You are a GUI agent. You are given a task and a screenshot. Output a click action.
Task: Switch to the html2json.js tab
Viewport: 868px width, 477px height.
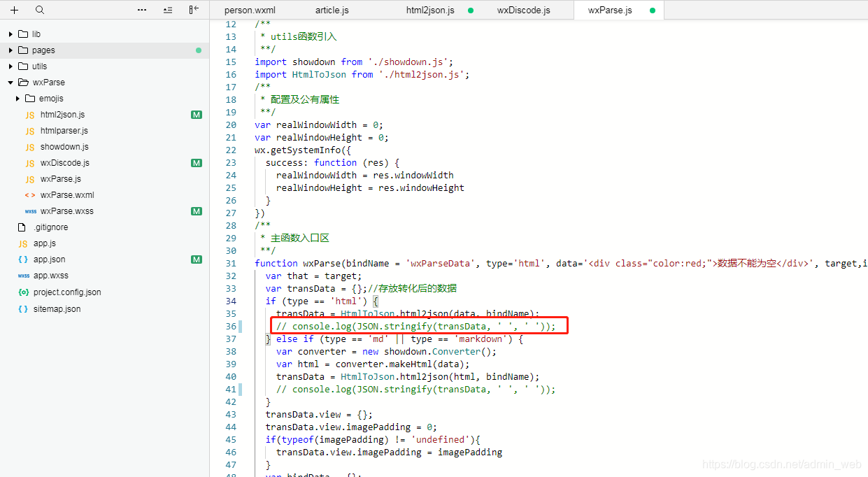tap(430, 10)
